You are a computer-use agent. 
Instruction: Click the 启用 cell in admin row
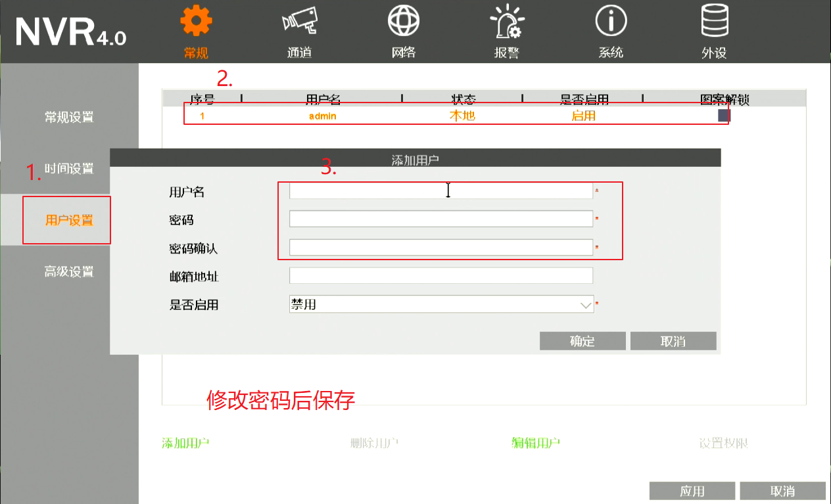coord(584,116)
